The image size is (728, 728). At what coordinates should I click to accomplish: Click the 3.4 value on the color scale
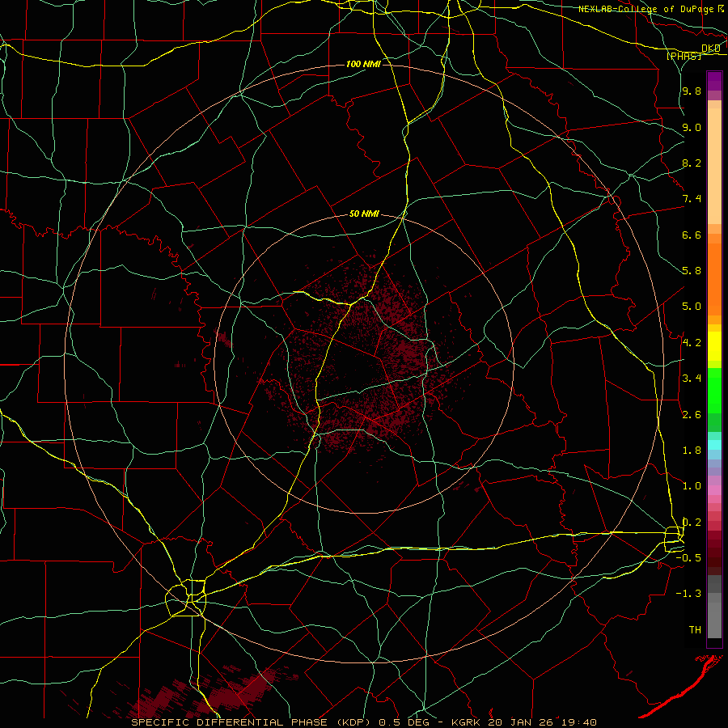tap(692, 379)
